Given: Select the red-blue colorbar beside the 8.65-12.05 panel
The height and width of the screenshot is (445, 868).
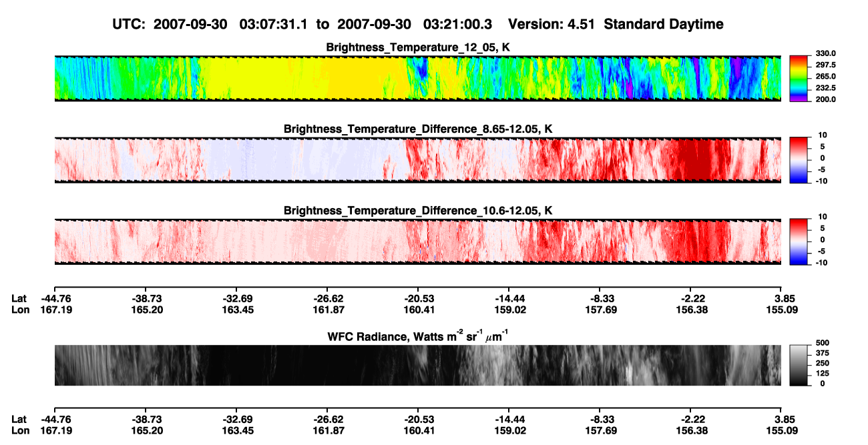Looking at the screenshot, I should click(798, 160).
